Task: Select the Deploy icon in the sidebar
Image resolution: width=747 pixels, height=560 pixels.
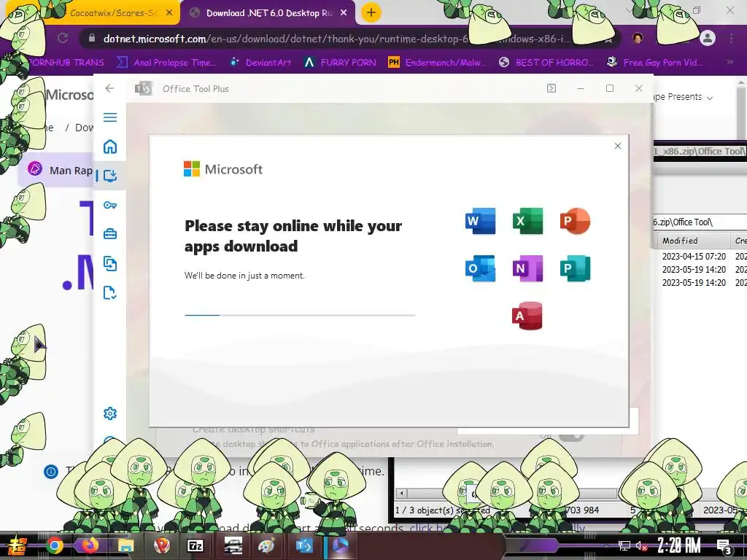Action: 110,176
